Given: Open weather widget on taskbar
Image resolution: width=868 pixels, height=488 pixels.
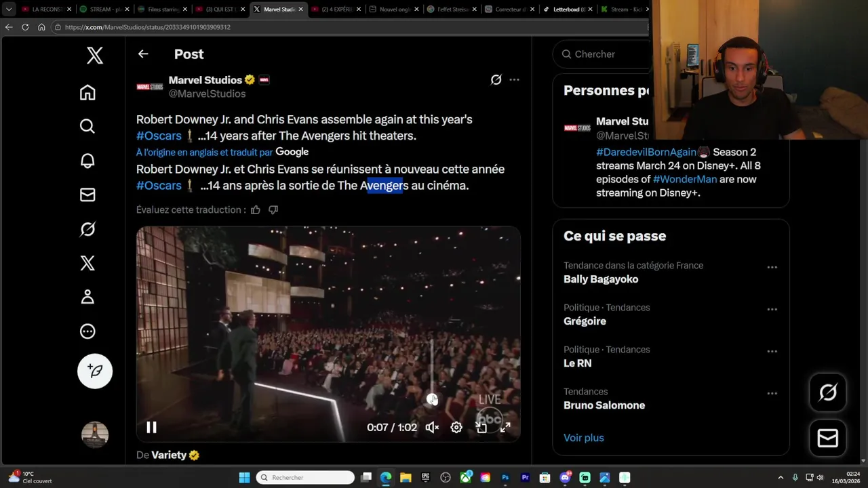Looking at the screenshot, I should 28,478.
